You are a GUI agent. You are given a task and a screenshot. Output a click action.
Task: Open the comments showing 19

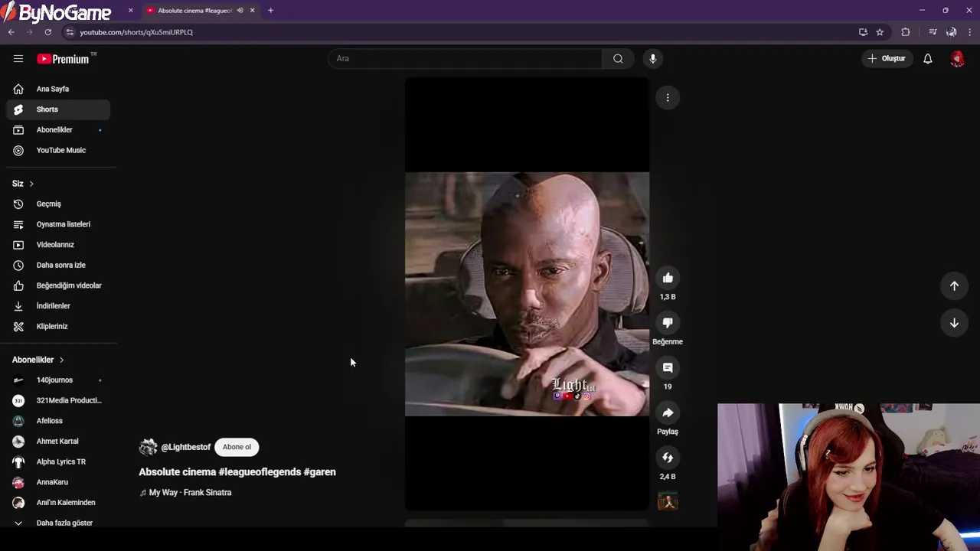pyautogui.click(x=668, y=368)
